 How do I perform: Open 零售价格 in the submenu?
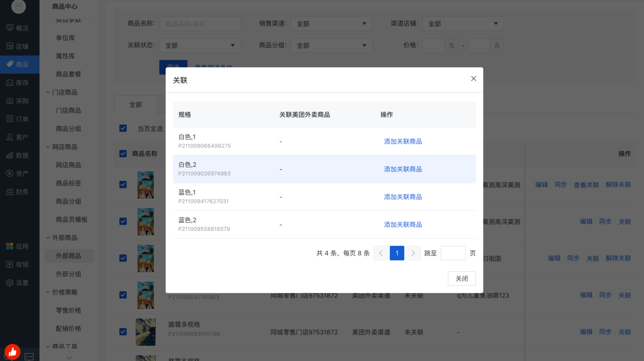pos(68,310)
